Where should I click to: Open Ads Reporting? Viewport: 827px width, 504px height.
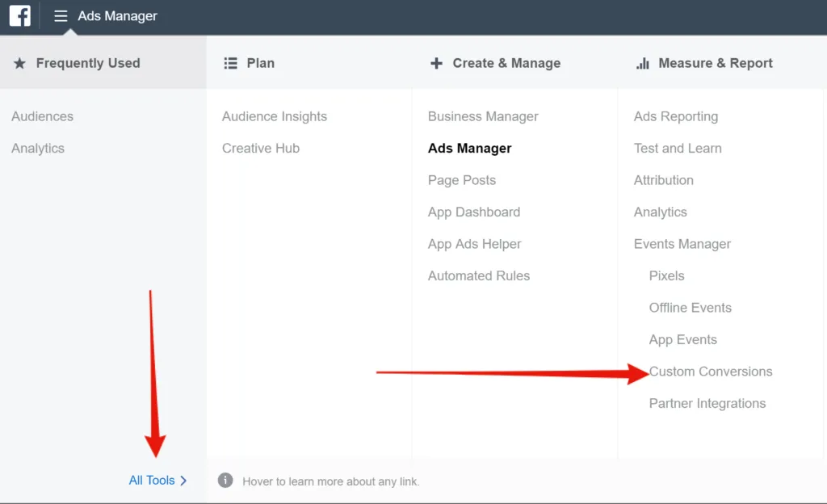[x=676, y=116]
